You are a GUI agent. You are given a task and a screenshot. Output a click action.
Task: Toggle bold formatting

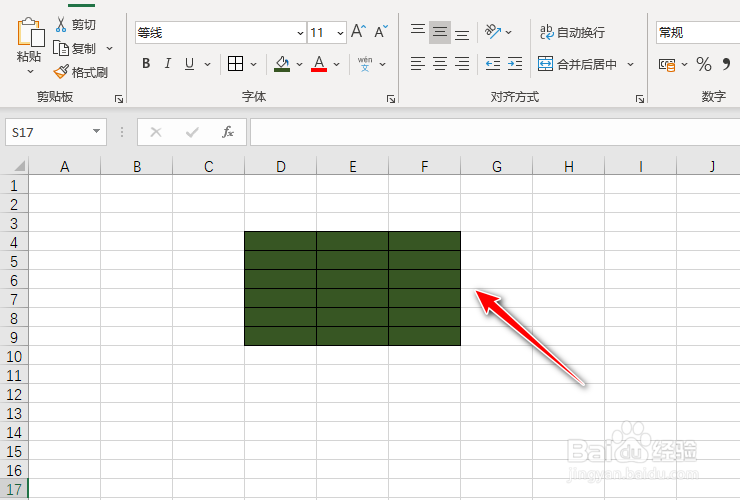point(146,63)
